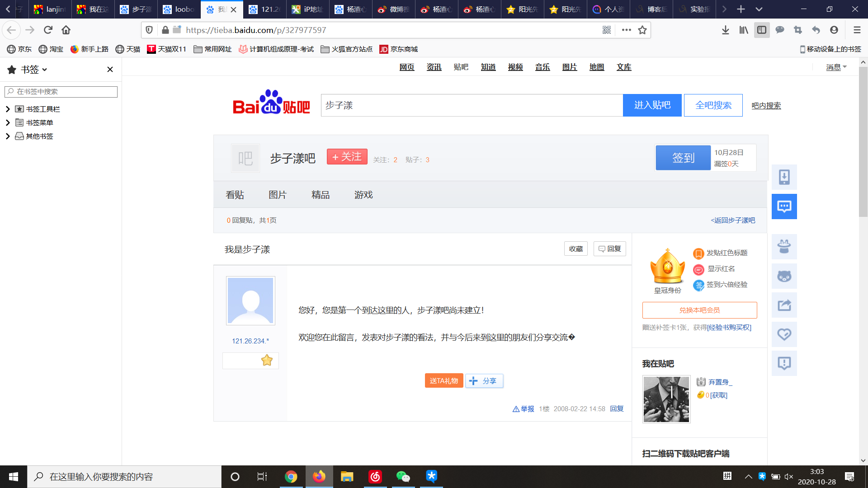
Task: Click the Firefox home icon
Action: (66, 30)
